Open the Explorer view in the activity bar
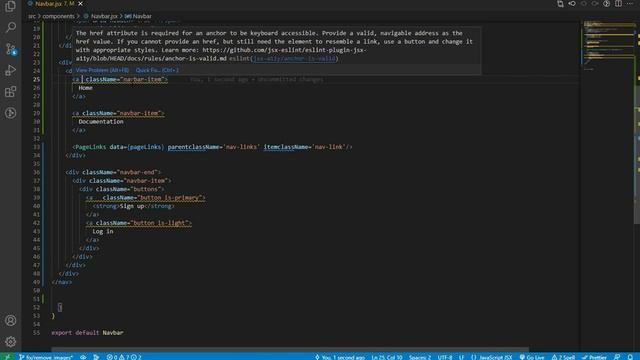The width and height of the screenshot is (640, 360). coord(11,6)
